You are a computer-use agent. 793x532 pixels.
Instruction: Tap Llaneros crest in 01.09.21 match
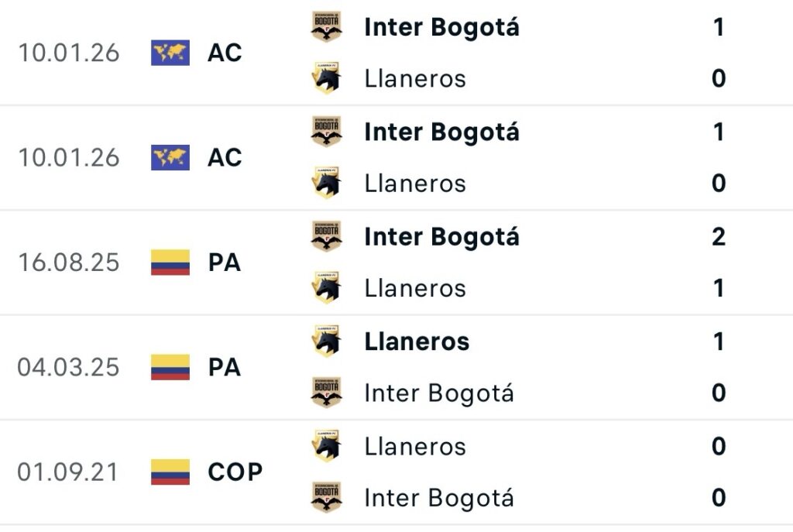pyautogui.click(x=326, y=446)
